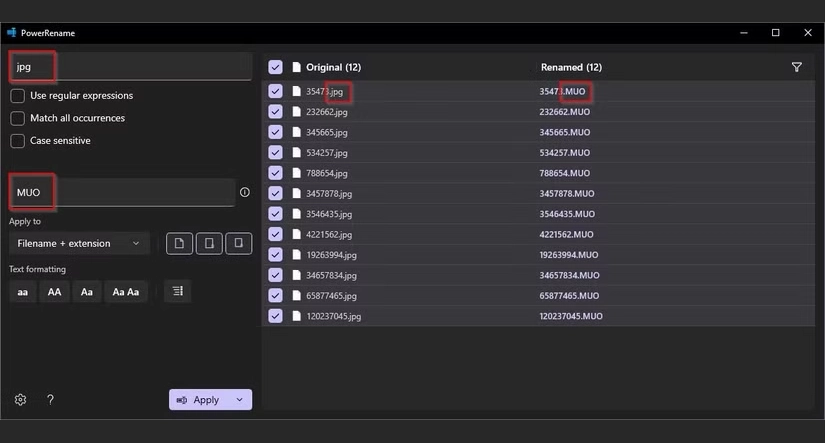Screen dimensions: 825x443
Task: Open settings gear at bottom left
Action: point(21,399)
